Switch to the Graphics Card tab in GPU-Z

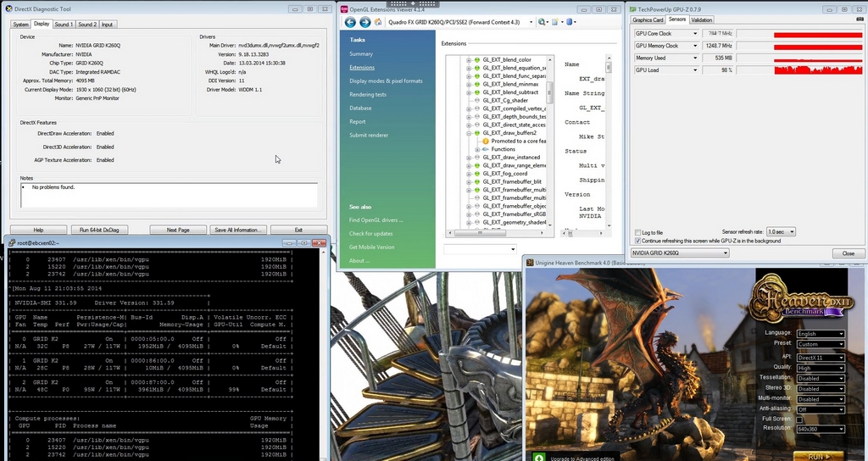click(648, 19)
